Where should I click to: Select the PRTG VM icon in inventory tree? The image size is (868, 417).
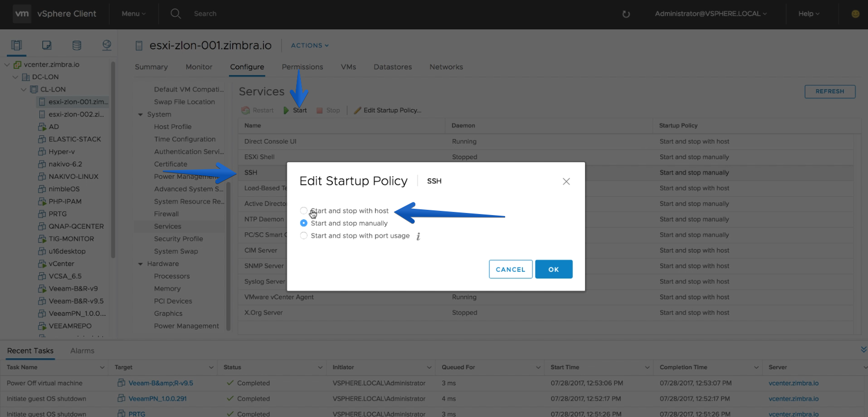[x=42, y=214]
